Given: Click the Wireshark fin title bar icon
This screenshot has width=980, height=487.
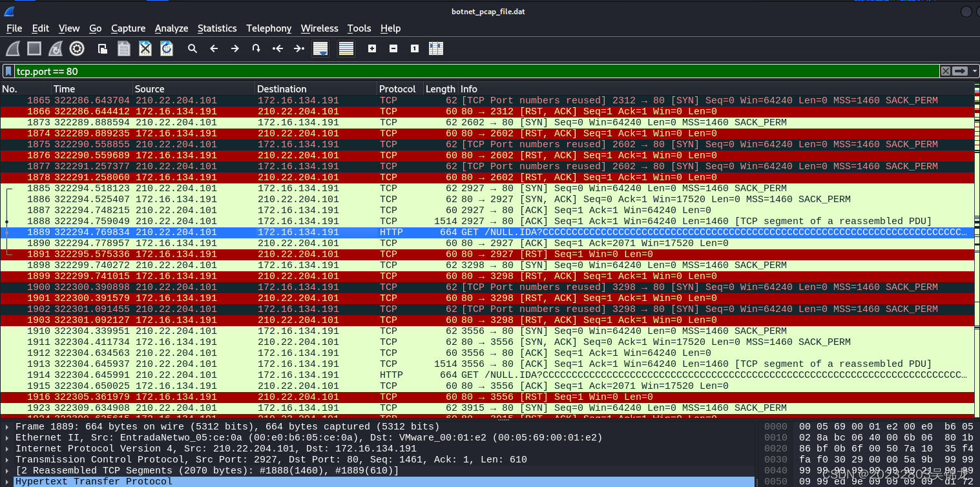Looking at the screenshot, I should [8, 12].
